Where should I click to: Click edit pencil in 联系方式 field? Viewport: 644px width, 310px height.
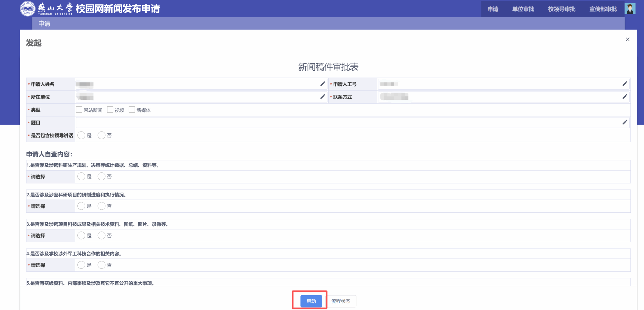pos(625,97)
